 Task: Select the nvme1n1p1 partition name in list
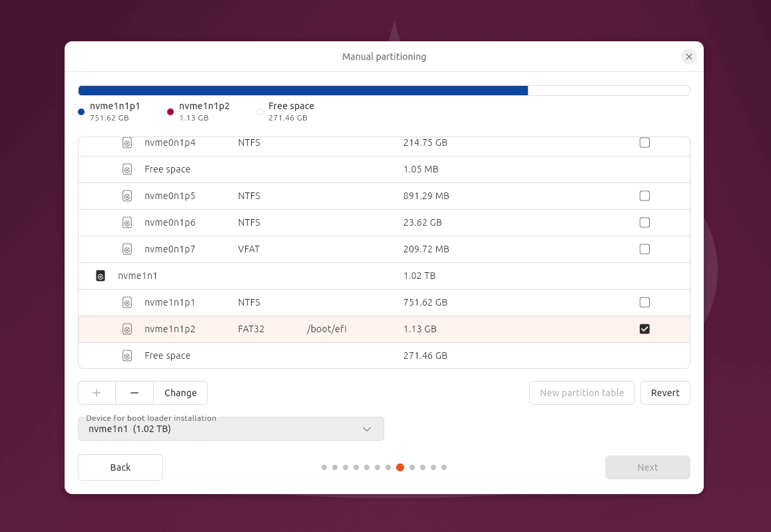click(170, 302)
